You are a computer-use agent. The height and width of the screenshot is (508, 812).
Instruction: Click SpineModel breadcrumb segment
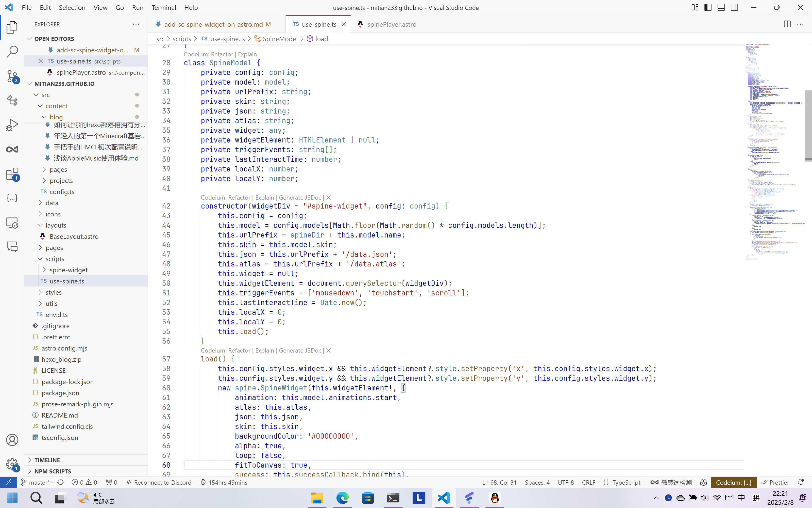coord(280,39)
